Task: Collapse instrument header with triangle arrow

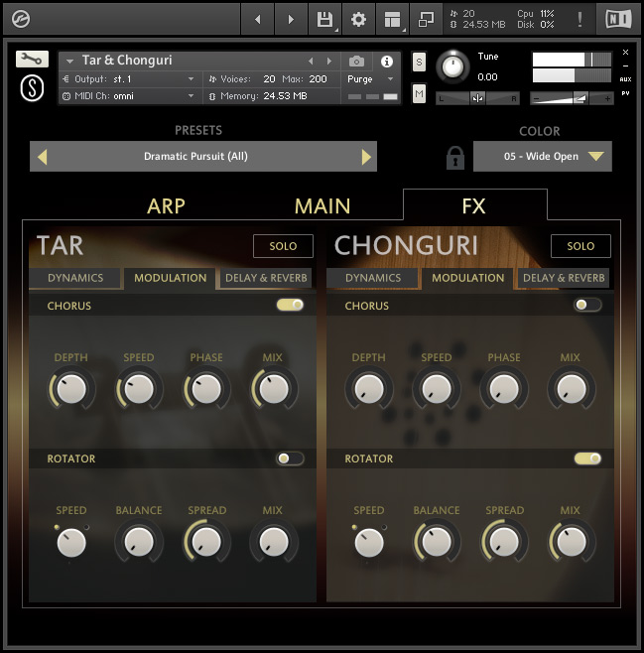Action: click(x=69, y=62)
